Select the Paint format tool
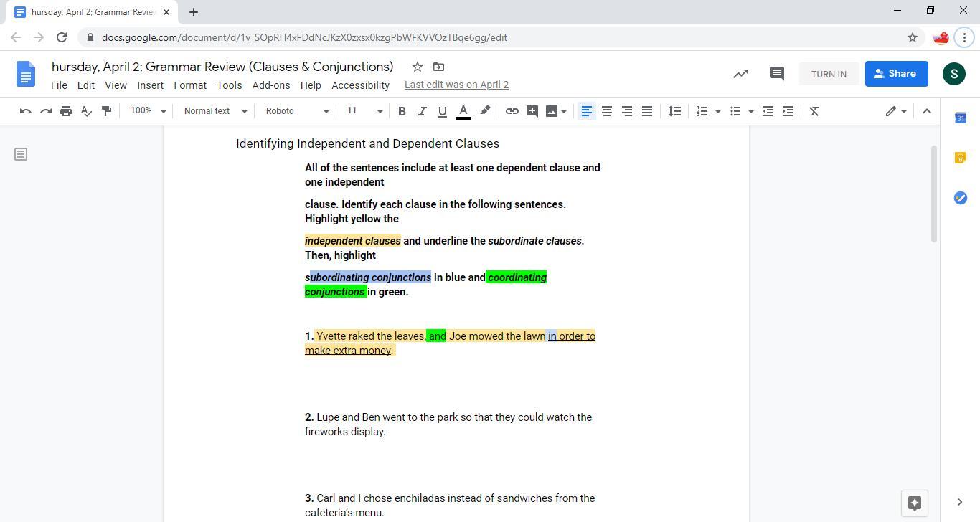Screen dimensions: 980x522 coord(106,111)
